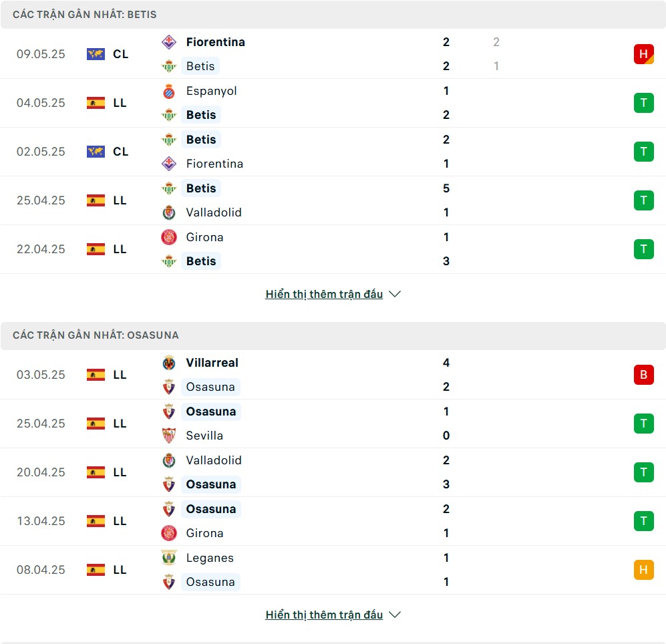Viewport: 666px width, 644px height.
Task: Click the second 'Hiển thị thêm trận đấu' link
Action: 324,615
